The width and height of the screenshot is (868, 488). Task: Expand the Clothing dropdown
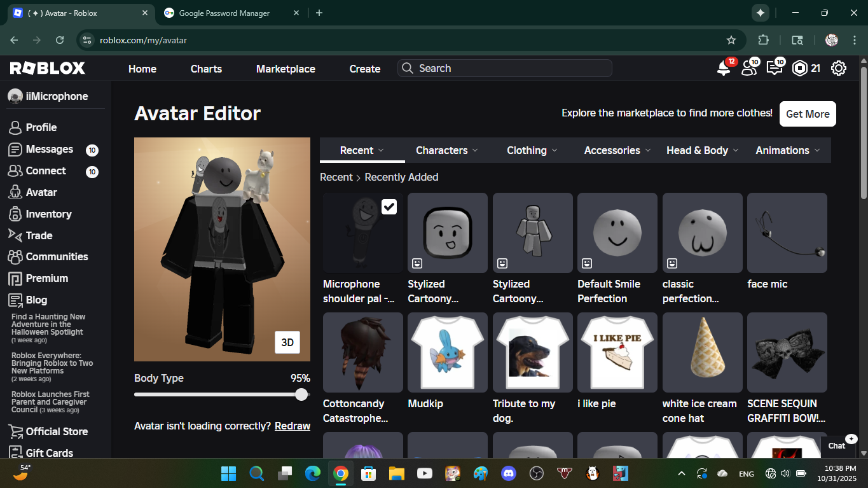532,150
